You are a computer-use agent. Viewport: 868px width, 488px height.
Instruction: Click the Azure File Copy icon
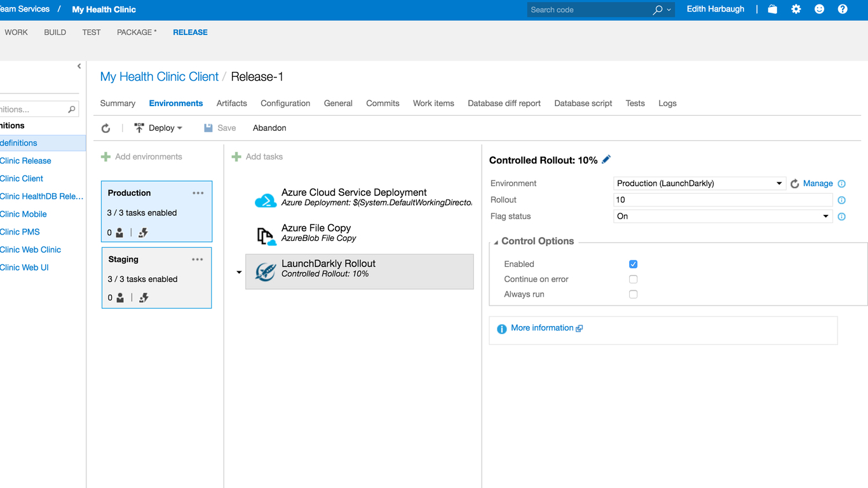(x=266, y=236)
